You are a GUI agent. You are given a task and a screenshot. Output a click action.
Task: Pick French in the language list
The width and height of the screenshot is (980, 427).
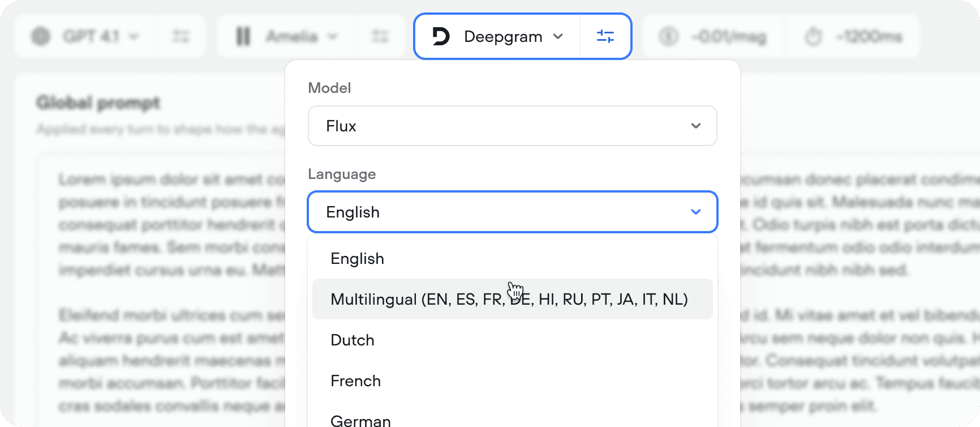click(513, 381)
